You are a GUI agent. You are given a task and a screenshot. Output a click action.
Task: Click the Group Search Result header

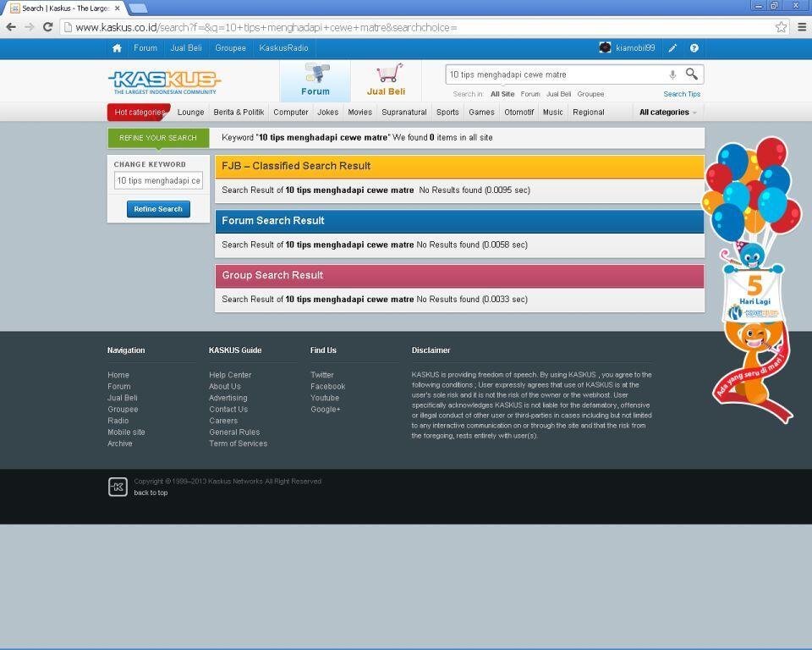460,275
